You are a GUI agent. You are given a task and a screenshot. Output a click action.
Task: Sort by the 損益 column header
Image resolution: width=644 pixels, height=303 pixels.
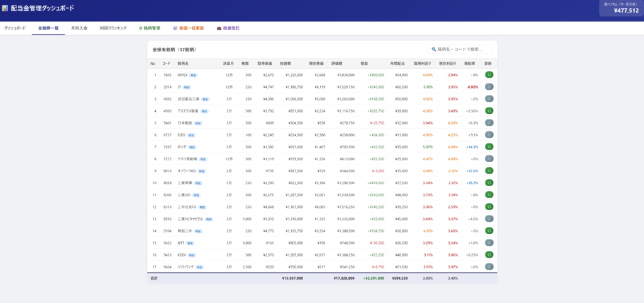pyautogui.click(x=364, y=63)
